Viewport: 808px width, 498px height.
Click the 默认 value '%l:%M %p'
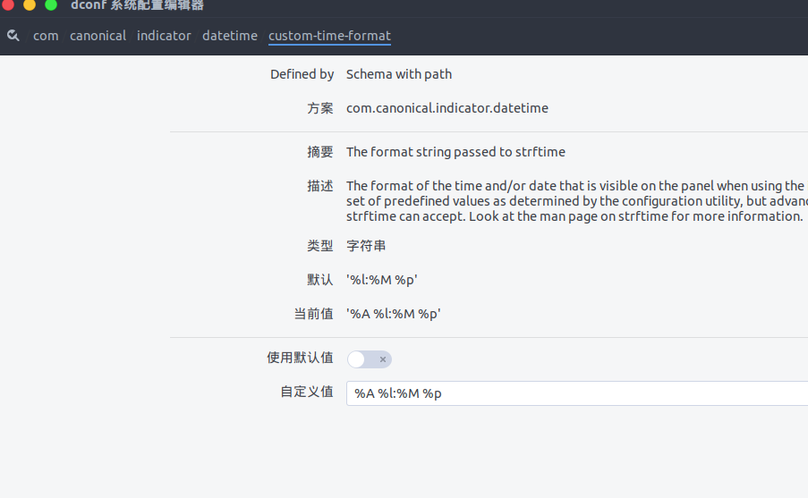[382, 280]
